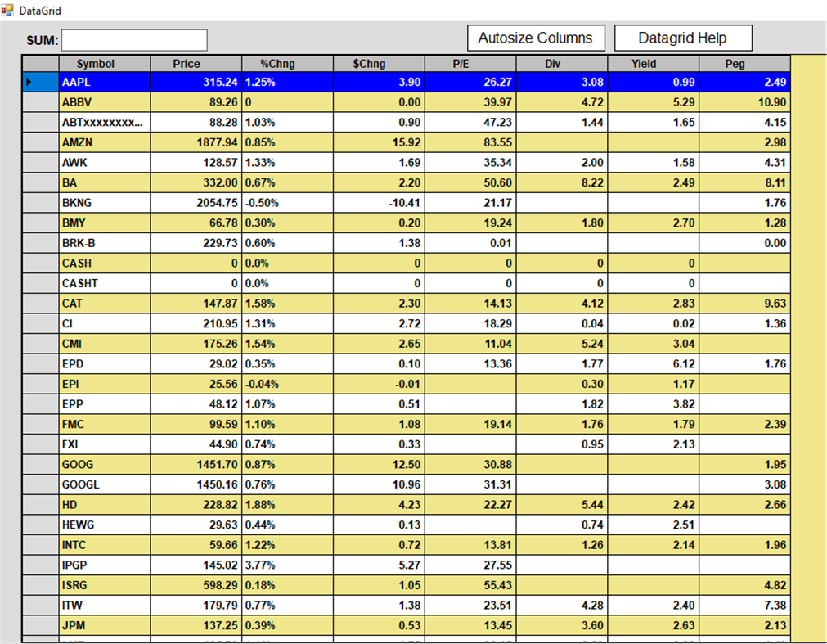Select the BMY symbol cell
Viewport: 827px width, 644px height.
[x=105, y=223]
